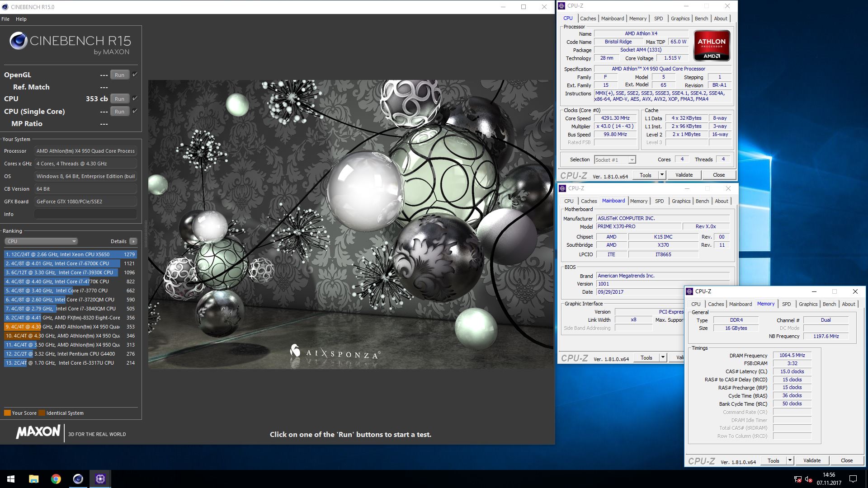Expand Tools arrow in the CPU-Z CPU window
The image size is (868, 488).
click(662, 175)
